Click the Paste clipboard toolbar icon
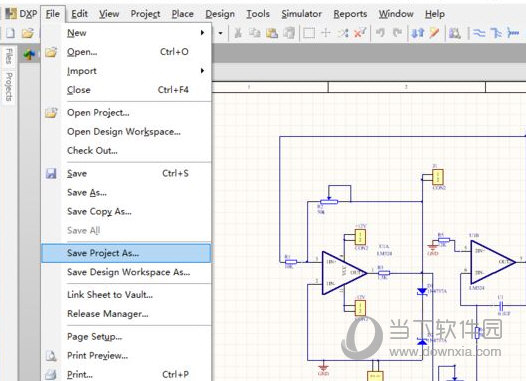Image resolution: width=526 pixels, height=381 pixels. [272, 33]
